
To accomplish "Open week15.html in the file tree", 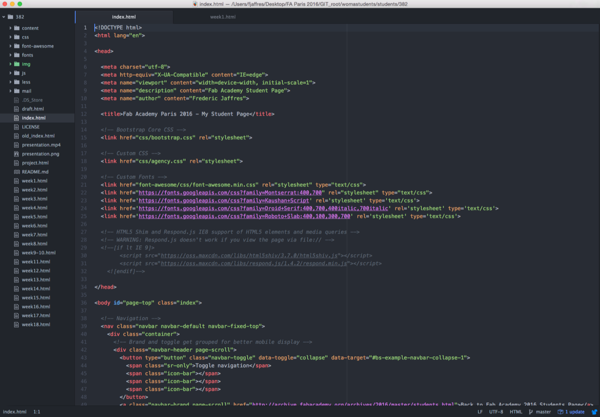I will [36, 298].
